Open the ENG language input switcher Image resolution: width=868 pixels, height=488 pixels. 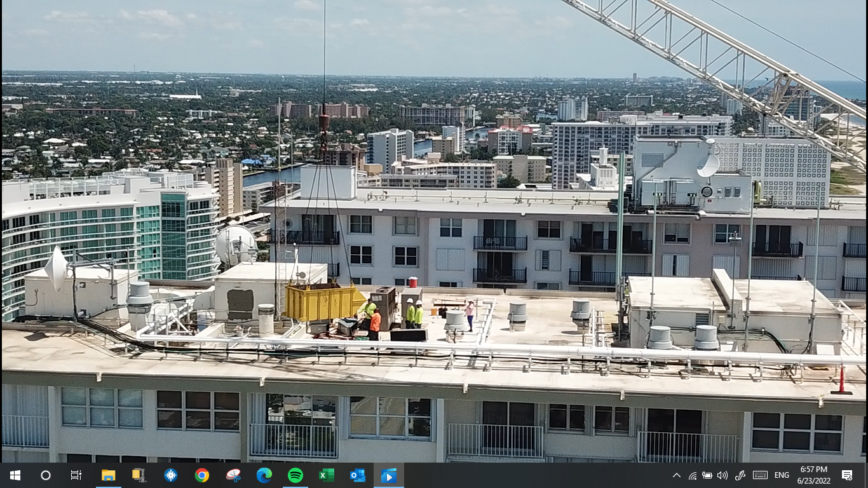point(782,475)
